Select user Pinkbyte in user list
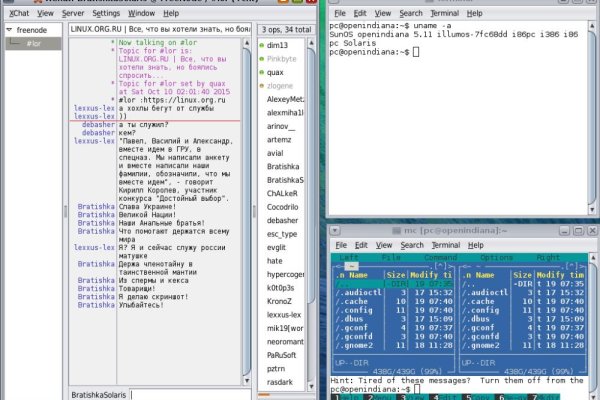The image size is (600, 400). tap(282, 59)
